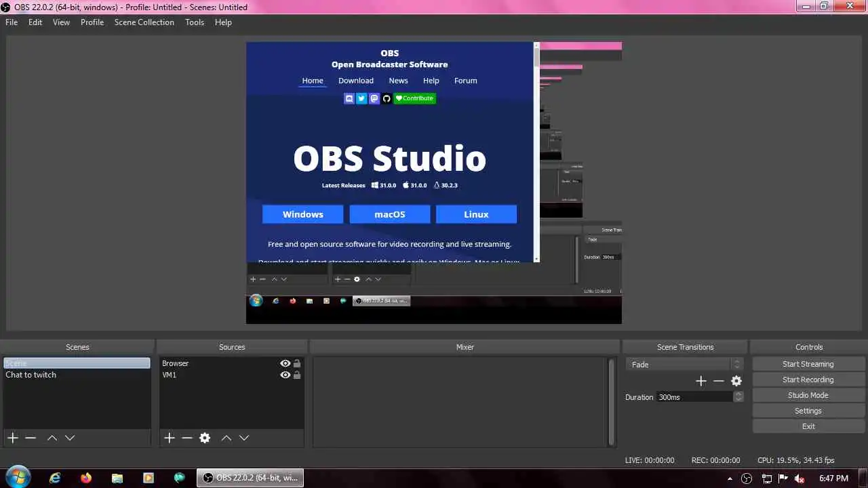Click muted volume icon in system tray
The width and height of the screenshot is (868, 488).
(x=800, y=479)
